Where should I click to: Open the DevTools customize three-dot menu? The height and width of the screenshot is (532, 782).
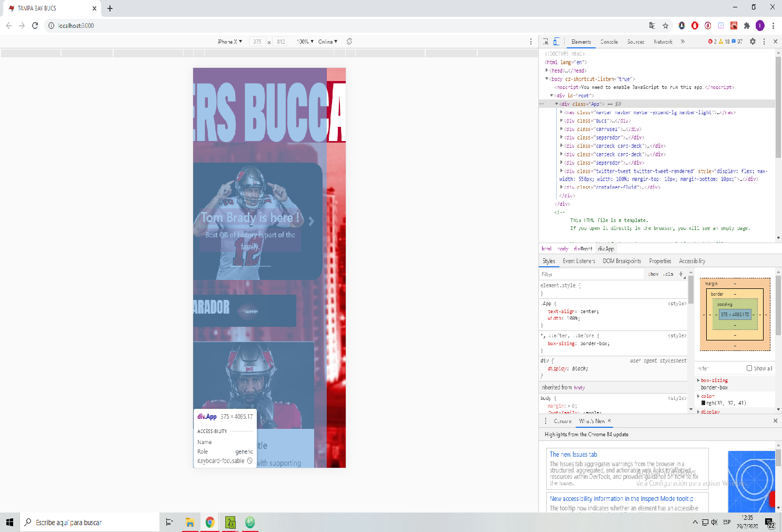tap(764, 42)
